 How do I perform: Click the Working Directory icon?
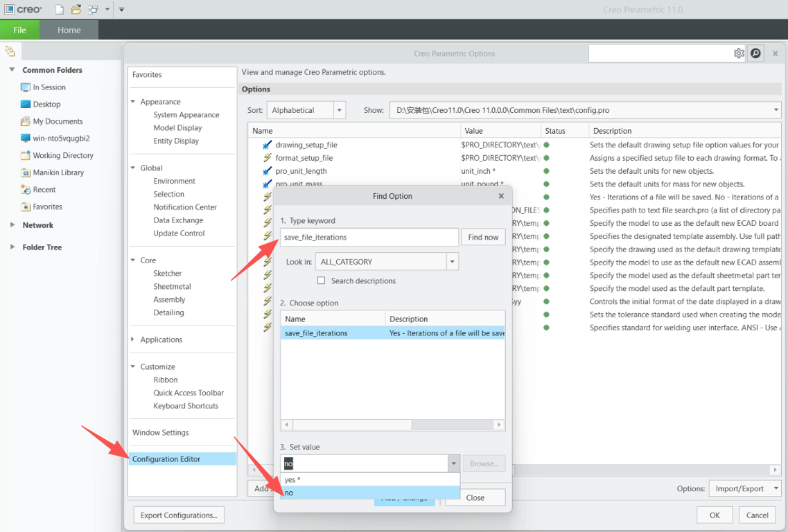[25, 155]
